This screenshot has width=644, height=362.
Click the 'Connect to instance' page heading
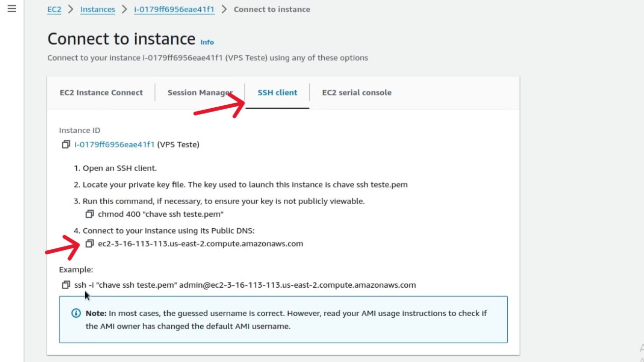click(122, 39)
